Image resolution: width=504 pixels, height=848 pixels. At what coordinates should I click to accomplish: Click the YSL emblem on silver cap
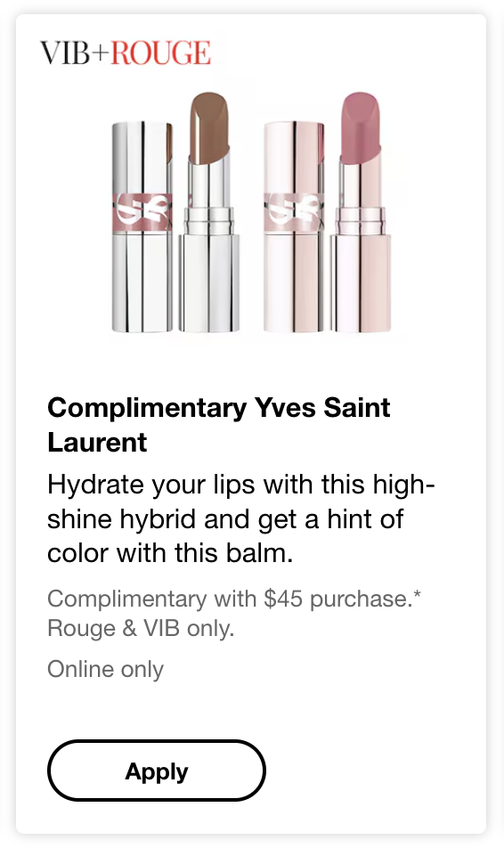(142, 211)
